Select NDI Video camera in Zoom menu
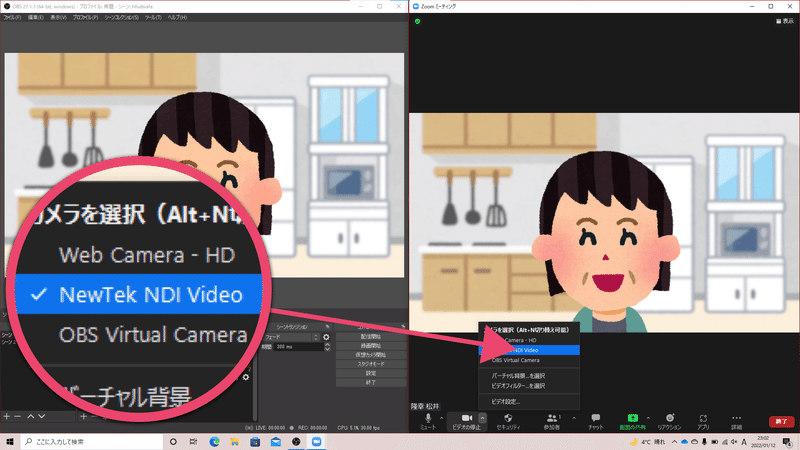Screen dimensions: 800x450 pyautogui.click(x=529, y=350)
